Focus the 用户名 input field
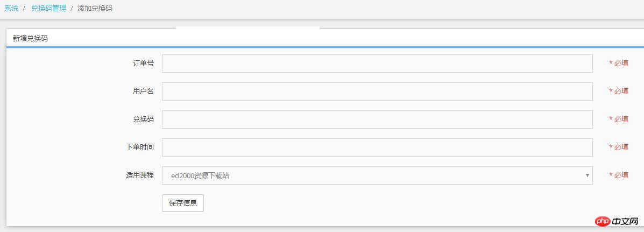 click(377, 92)
